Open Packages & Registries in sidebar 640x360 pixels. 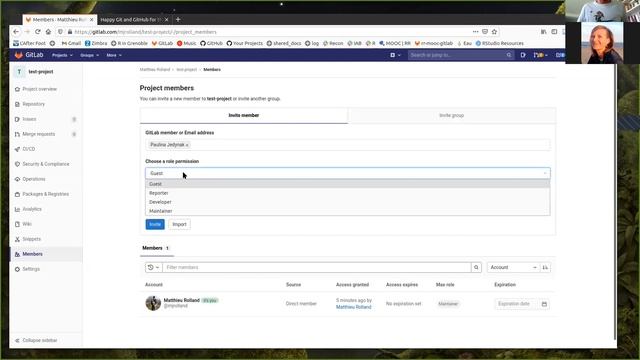tap(45, 194)
